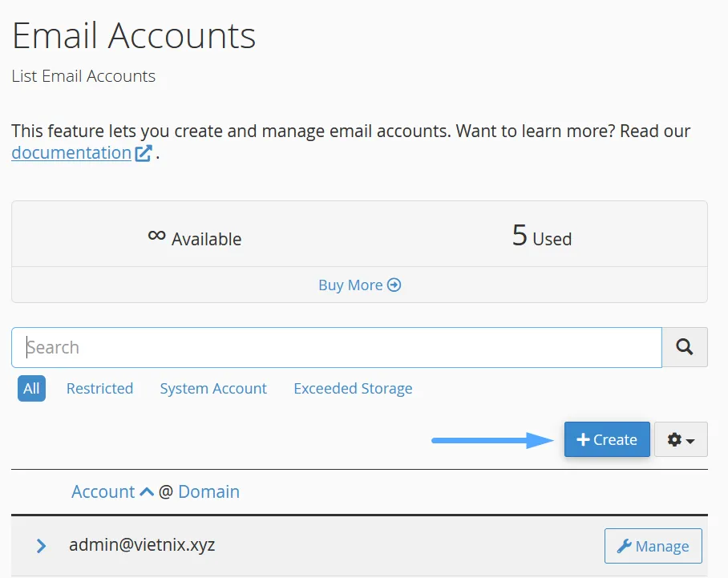This screenshot has height=578, width=728.
Task: Toggle the Account sort direction caret
Action: pyautogui.click(x=147, y=491)
